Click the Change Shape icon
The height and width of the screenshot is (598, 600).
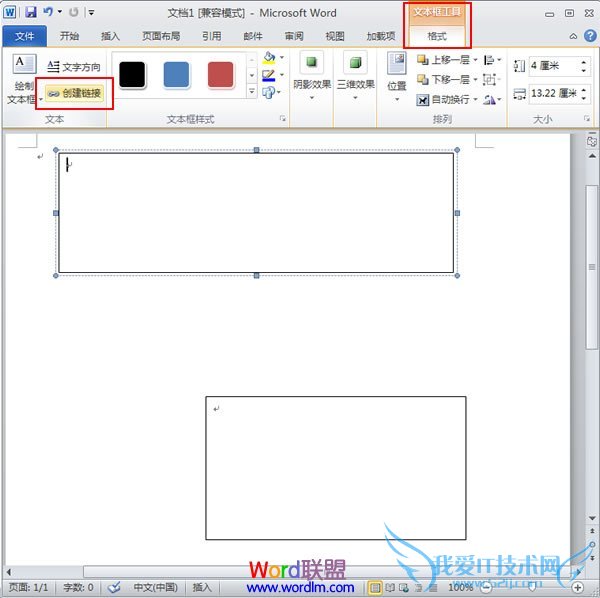[x=269, y=92]
